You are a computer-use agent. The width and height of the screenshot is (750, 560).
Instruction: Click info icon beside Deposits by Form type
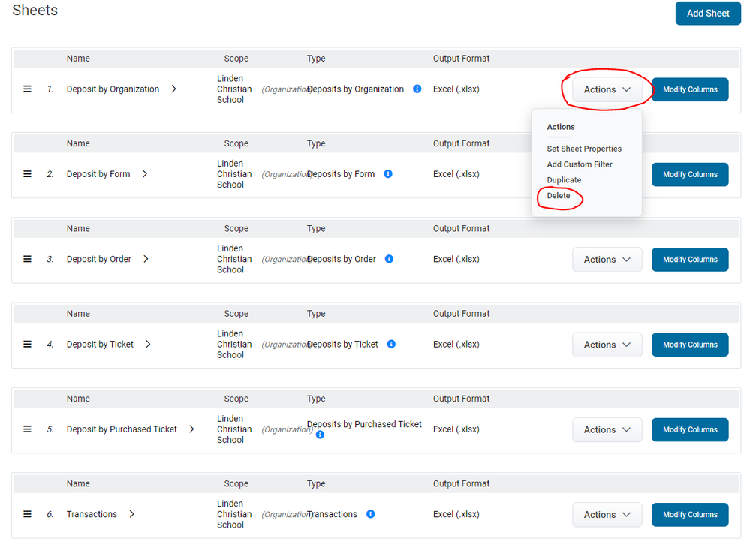388,174
